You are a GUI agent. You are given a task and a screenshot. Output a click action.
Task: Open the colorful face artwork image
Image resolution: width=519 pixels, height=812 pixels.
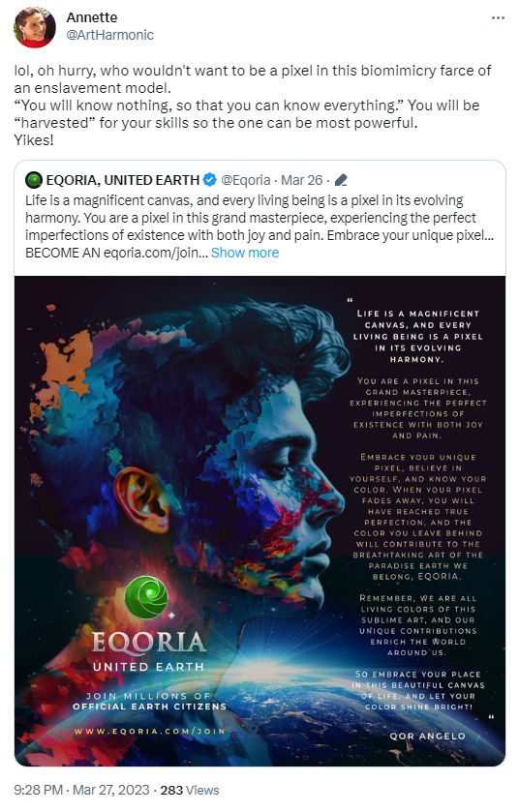pos(260,521)
